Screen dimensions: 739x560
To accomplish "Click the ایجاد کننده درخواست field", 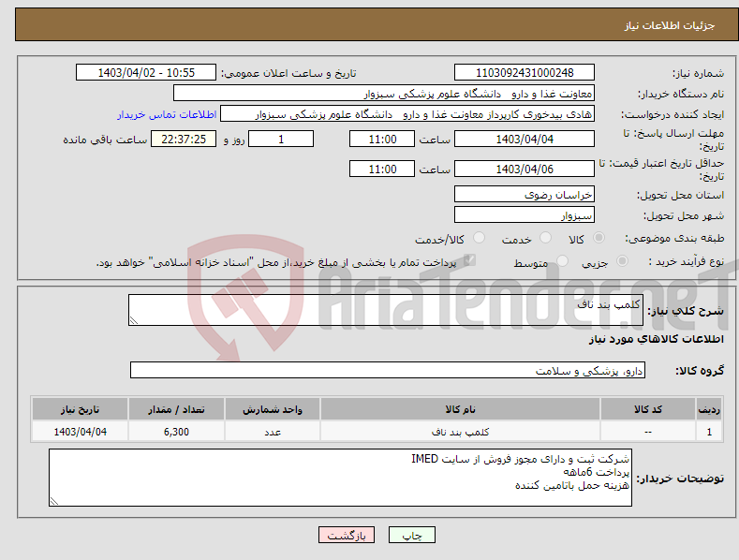I will click(407, 114).
